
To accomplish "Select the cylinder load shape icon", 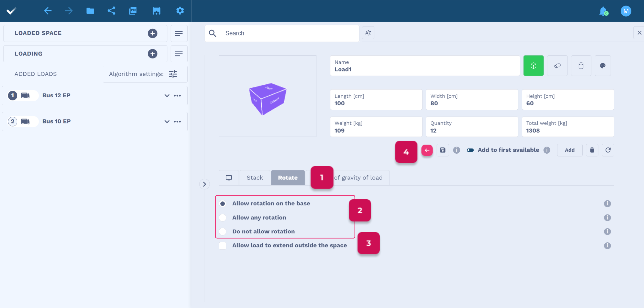I will [581, 66].
